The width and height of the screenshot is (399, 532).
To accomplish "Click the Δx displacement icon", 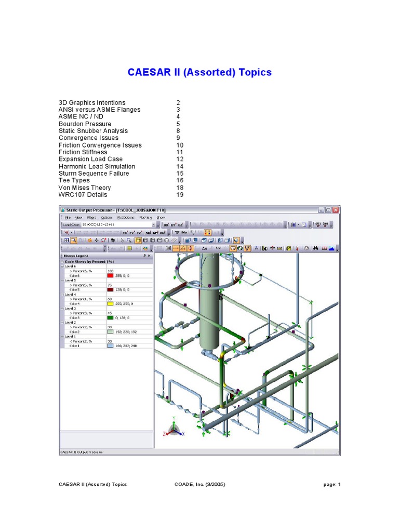I will tap(204, 248).
